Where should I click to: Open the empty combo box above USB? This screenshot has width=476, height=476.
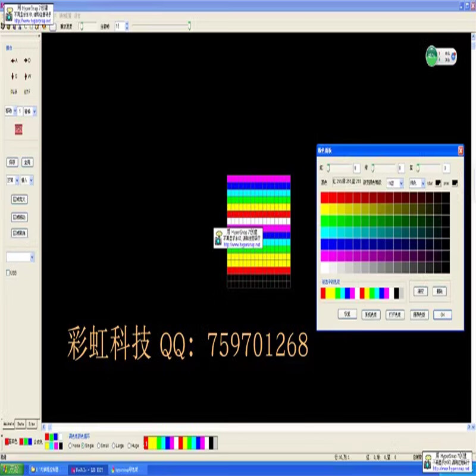(20, 258)
